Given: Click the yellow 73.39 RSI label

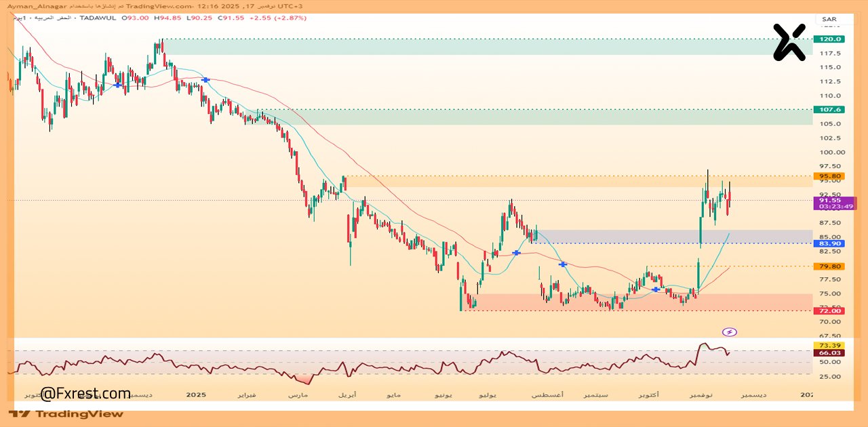Looking at the screenshot, I should pyautogui.click(x=829, y=345).
